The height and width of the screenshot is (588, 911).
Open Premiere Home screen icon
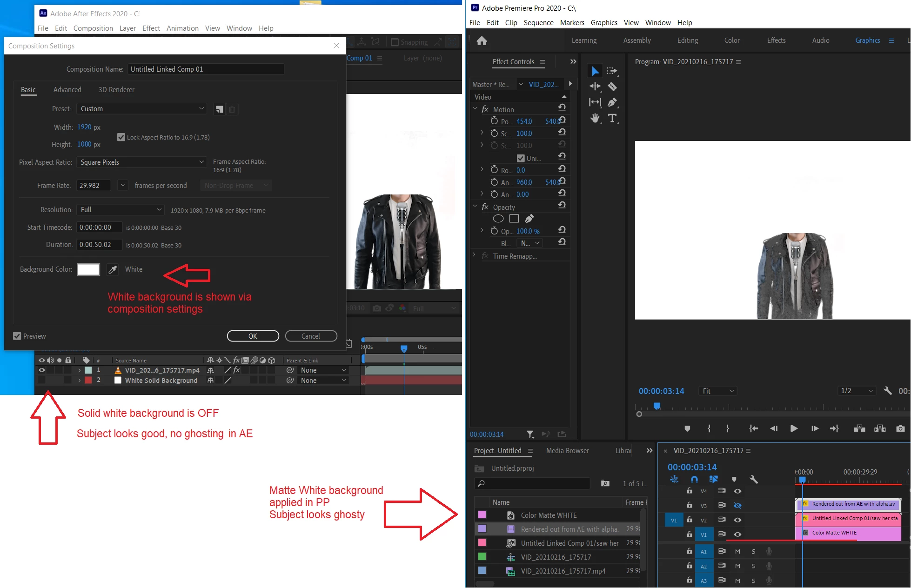[x=482, y=41]
